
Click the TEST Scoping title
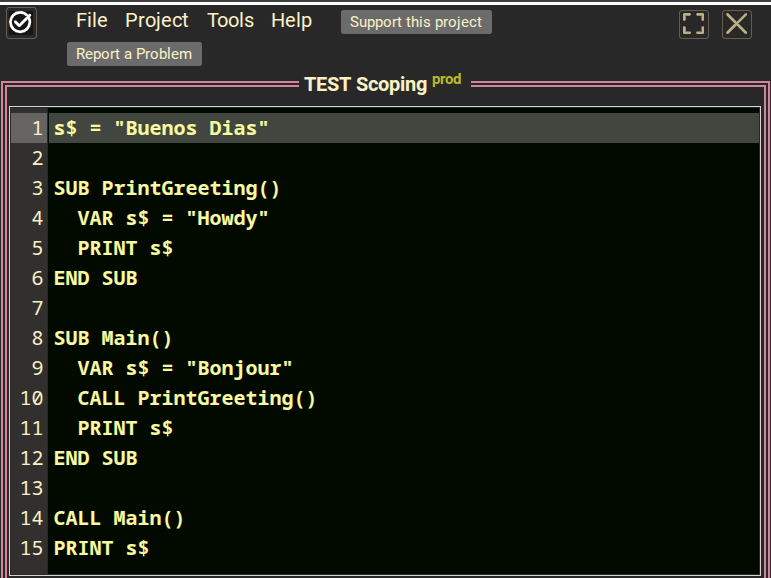(x=365, y=85)
